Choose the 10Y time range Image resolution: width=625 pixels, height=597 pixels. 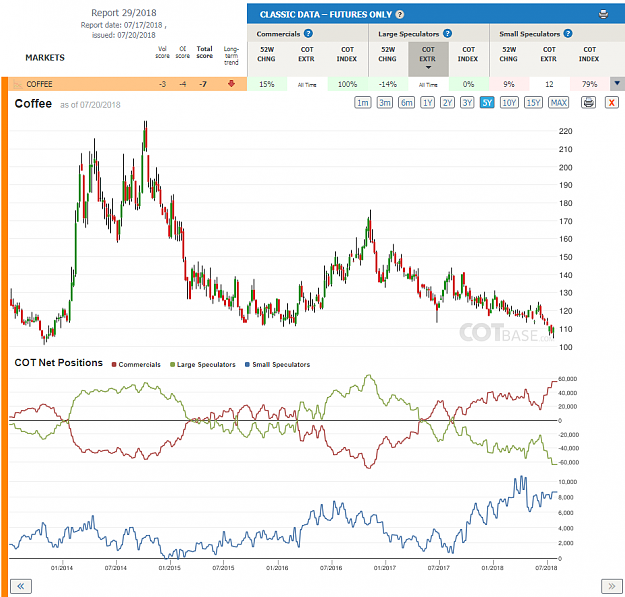(x=509, y=103)
